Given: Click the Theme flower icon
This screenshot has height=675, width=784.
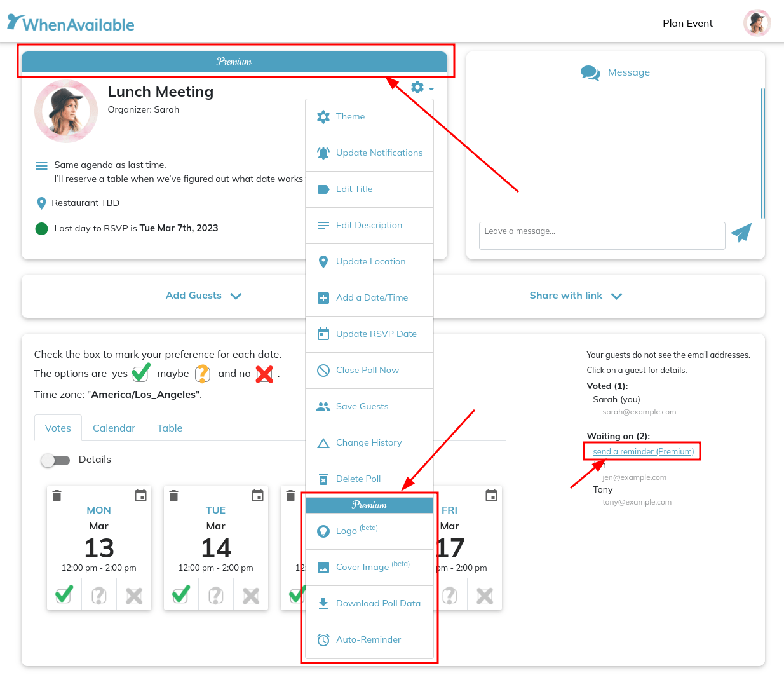Looking at the screenshot, I should pos(323,117).
